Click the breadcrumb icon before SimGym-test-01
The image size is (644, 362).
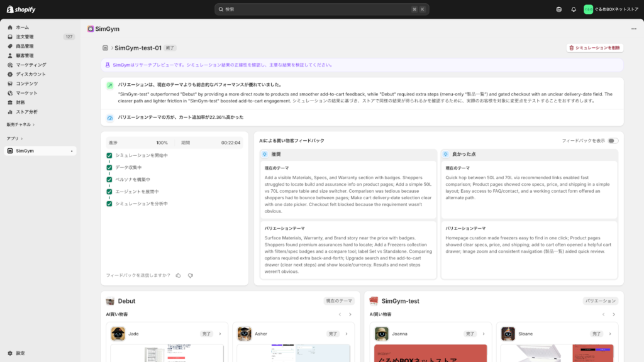105,48
